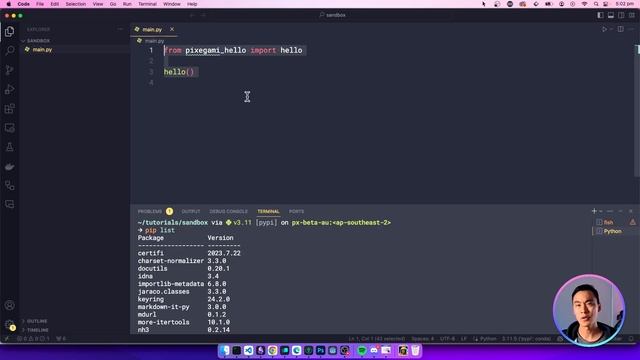This screenshot has height=360, width=640.
Task: Create a new terminal with plus icon
Action: [594, 211]
